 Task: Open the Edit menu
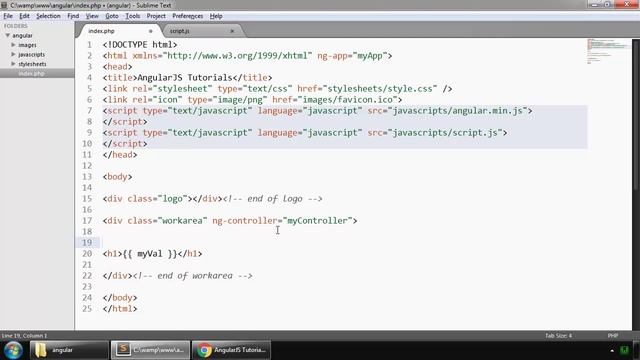click(24, 16)
